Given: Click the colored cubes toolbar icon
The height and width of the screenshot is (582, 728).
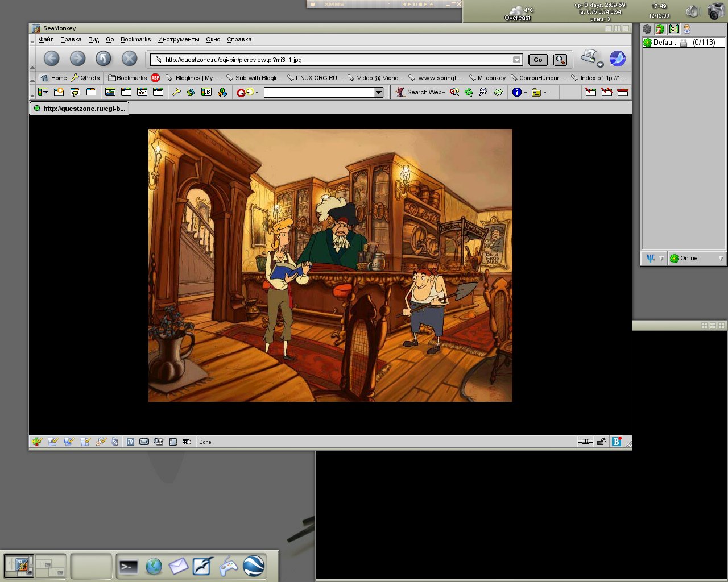Looking at the screenshot, I should click(222, 92).
